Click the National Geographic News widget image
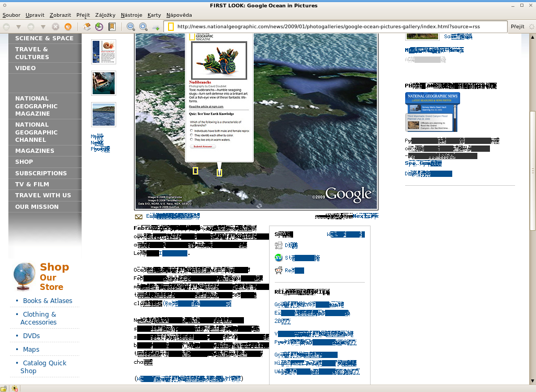 click(432, 112)
